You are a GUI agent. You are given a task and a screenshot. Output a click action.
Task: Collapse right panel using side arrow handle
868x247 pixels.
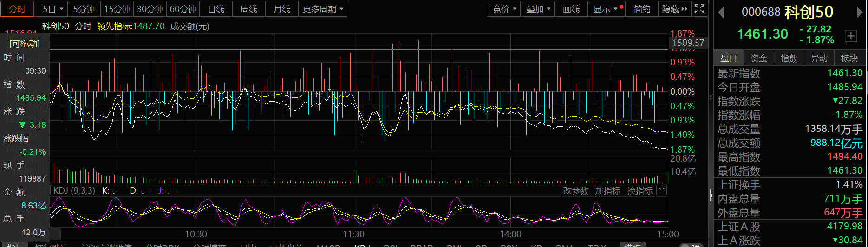click(x=711, y=195)
